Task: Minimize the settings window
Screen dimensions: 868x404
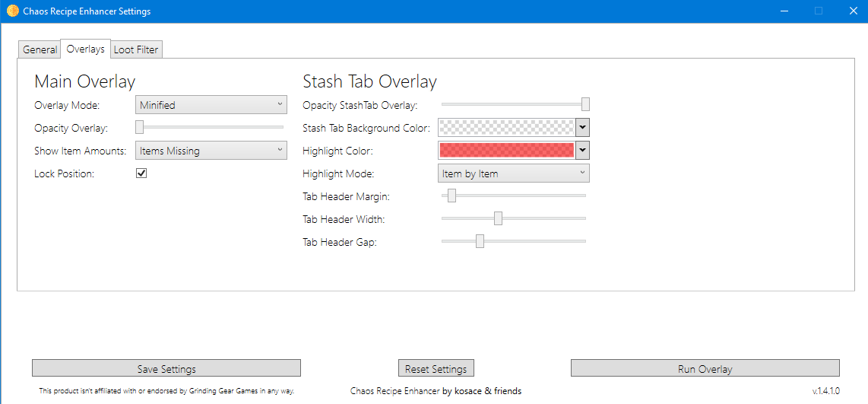Action: [784, 11]
